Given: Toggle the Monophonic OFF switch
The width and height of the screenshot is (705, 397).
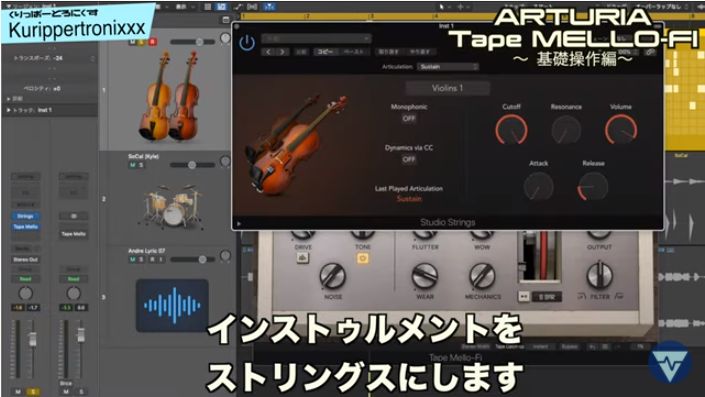Looking at the screenshot, I should 409,118.
